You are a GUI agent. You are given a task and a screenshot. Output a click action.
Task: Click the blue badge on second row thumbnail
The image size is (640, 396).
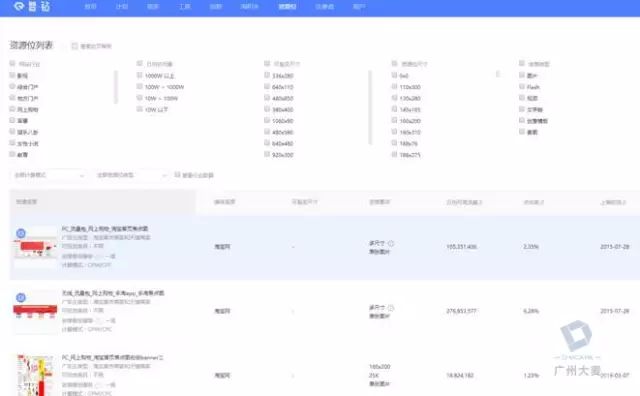click(21, 298)
